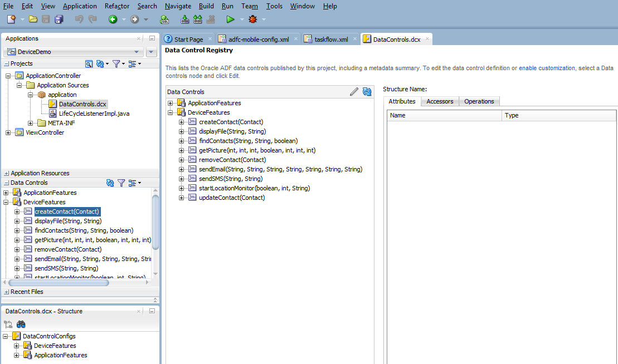Expand ApplicationFeatures in registry Data Controls
This screenshot has width=618, height=364.
[171, 103]
